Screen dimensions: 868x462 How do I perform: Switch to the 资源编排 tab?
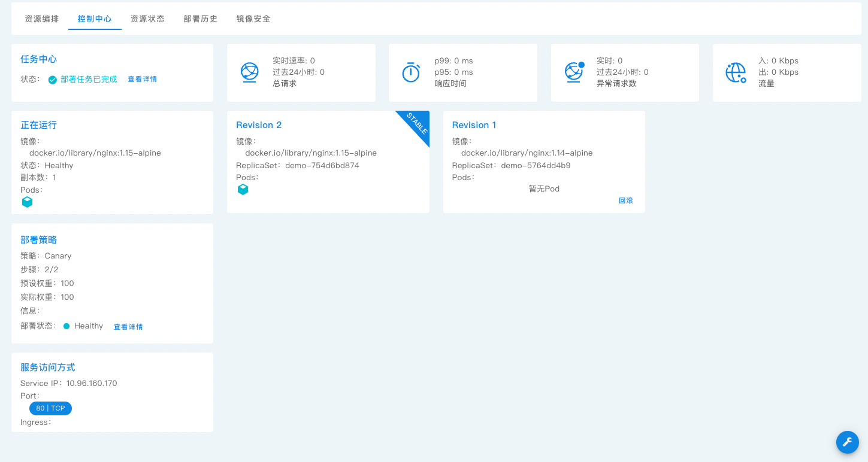[x=42, y=19]
